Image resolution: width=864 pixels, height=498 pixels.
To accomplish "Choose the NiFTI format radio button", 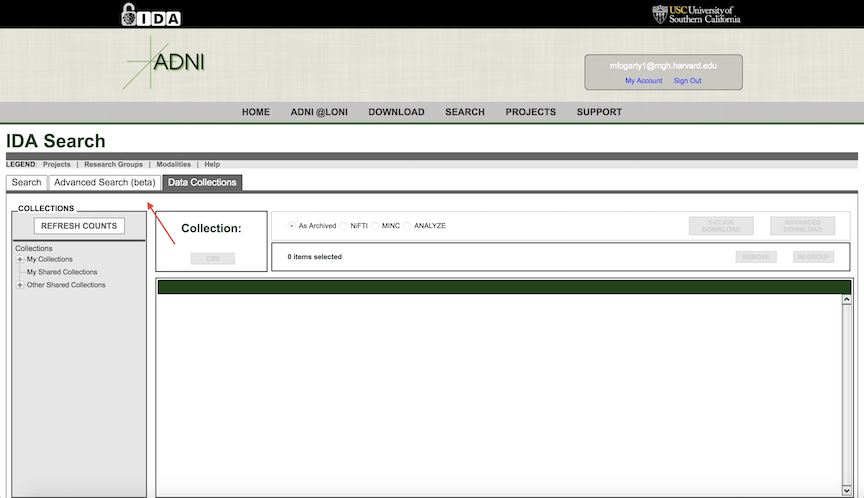I will pyautogui.click(x=344, y=226).
